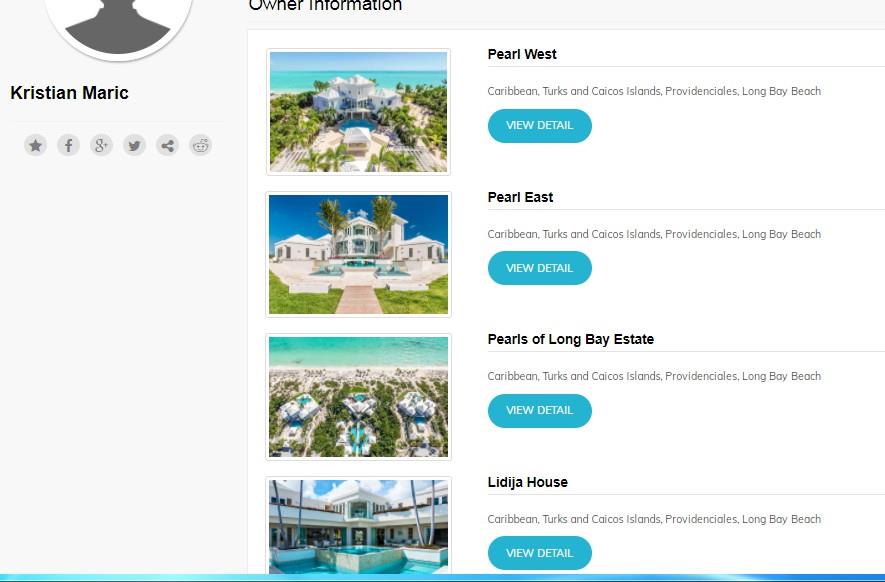Open the Pearl West villa thumbnail
Image resolution: width=885 pixels, height=582 pixels.
tap(358, 112)
